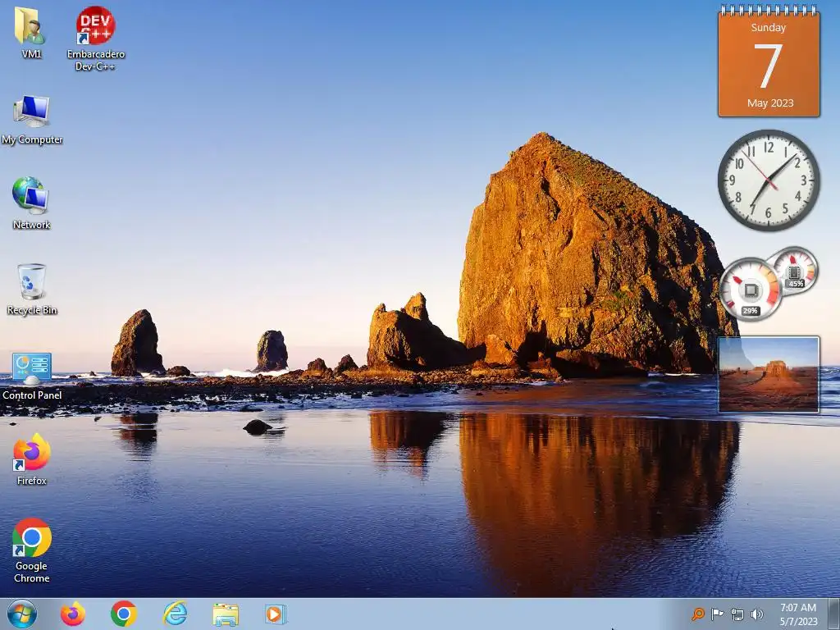Viewport: 840px width, 630px height.
Task: Click the magnifier icon in system tray
Action: tap(697, 614)
